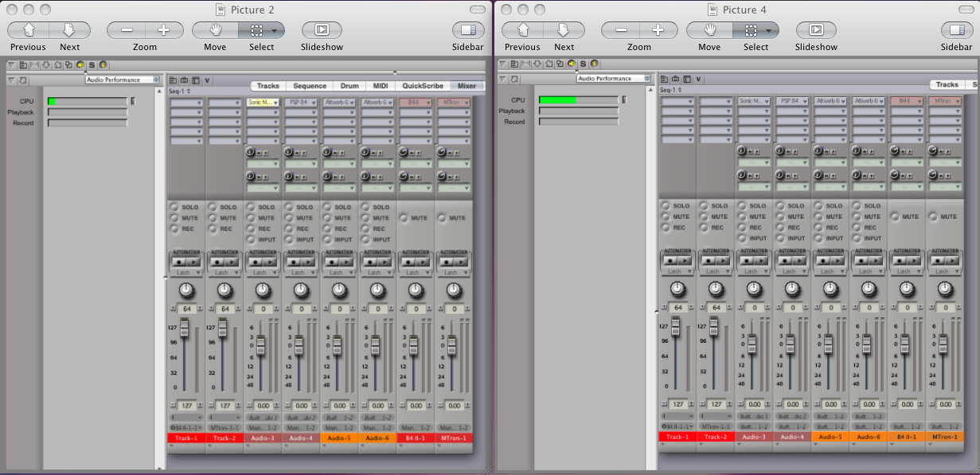Click Previous in the Picture 4 window
This screenshot has width=980, height=475.
point(524,30)
